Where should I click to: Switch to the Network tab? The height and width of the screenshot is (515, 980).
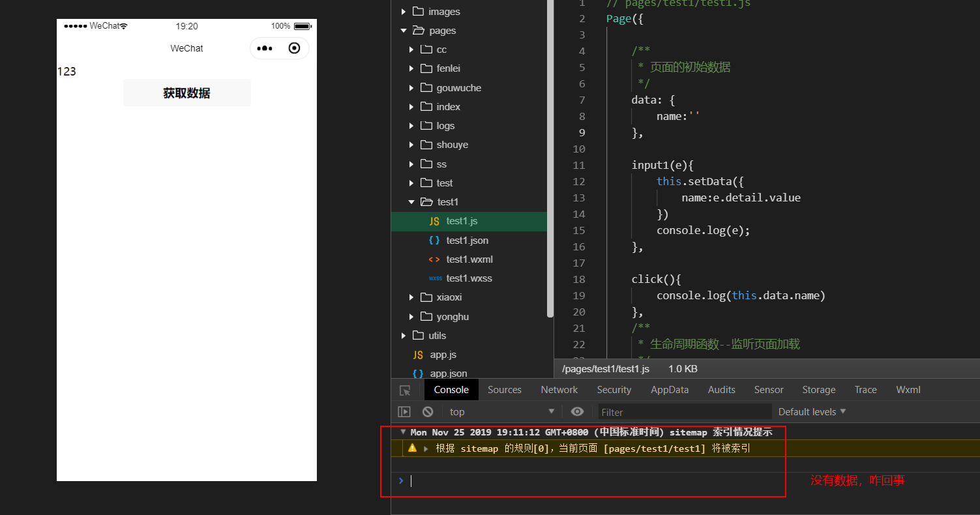click(559, 390)
